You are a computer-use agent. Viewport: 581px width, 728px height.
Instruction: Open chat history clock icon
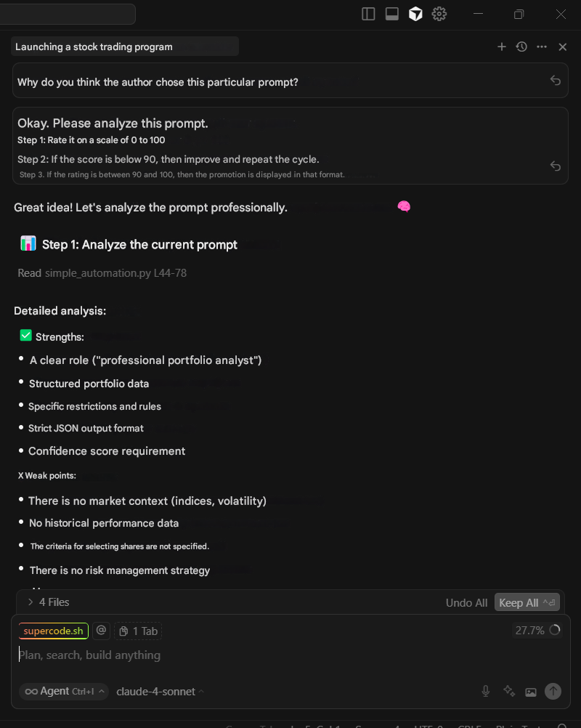pos(521,46)
